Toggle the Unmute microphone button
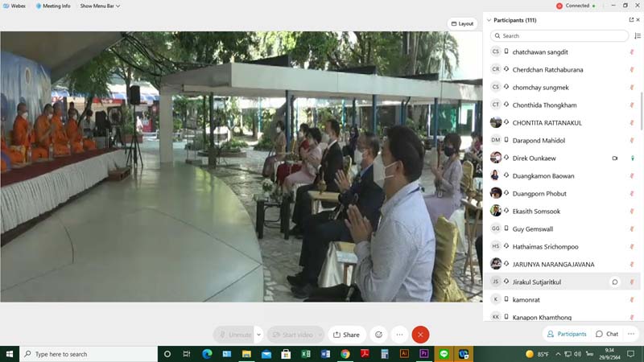The width and height of the screenshot is (644, 362). pyautogui.click(x=234, y=335)
